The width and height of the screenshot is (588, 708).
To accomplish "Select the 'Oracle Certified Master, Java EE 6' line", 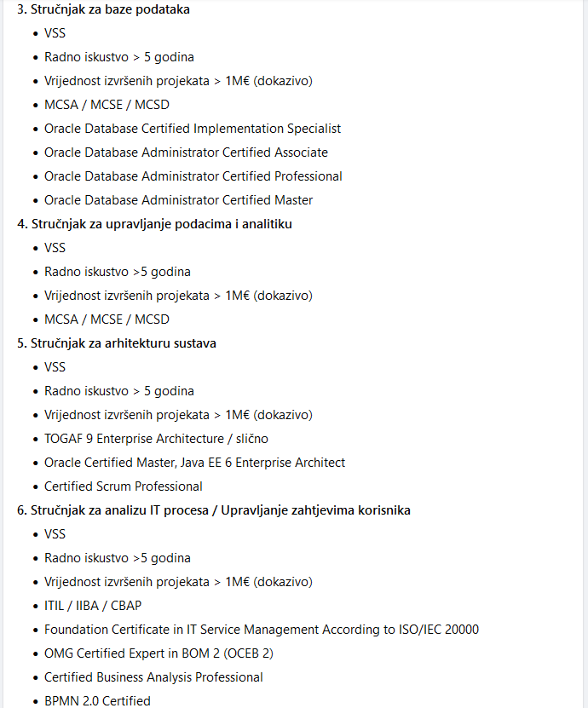I will click(x=194, y=463).
